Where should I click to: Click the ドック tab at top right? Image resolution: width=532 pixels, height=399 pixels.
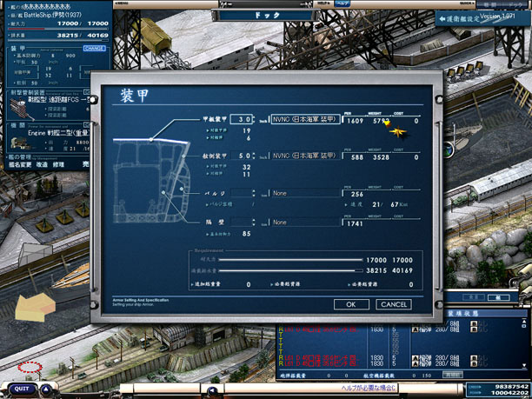point(515,4)
